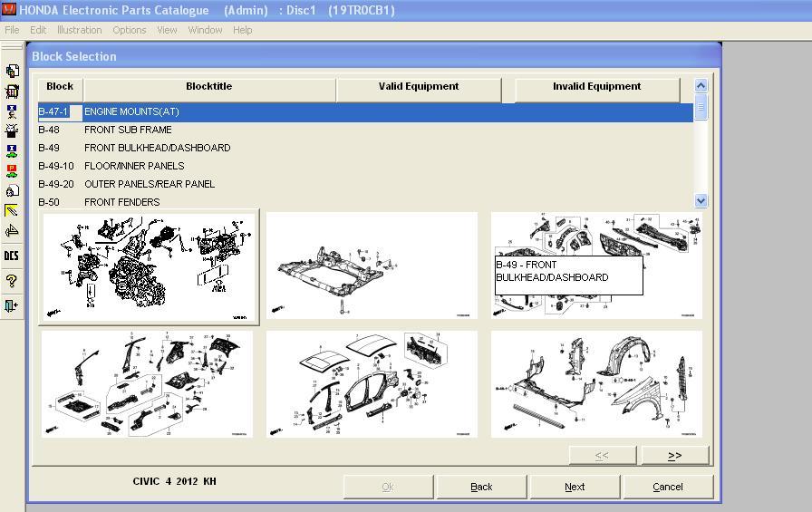Click the block list scrollbar thumb
Viewport: 812px width, 512px height.
701,107
